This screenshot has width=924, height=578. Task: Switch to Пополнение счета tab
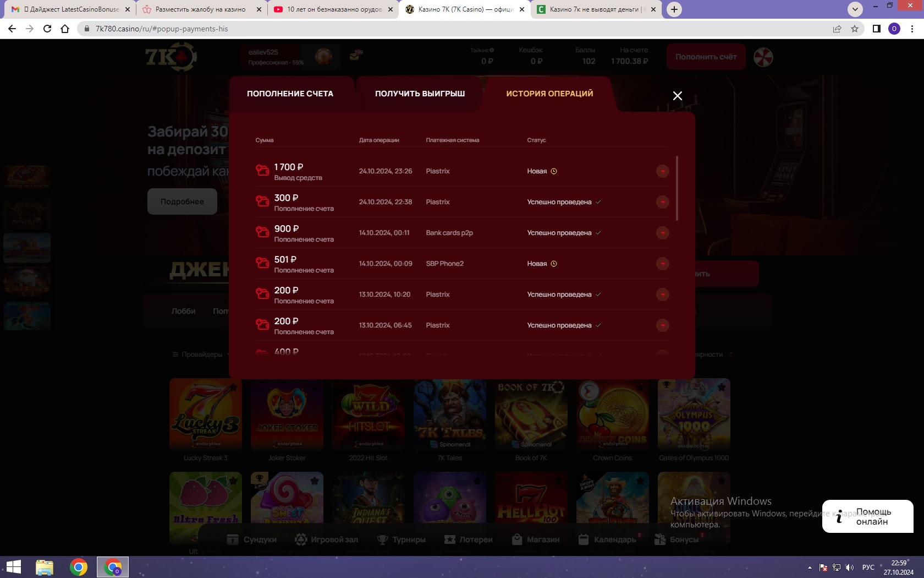coord(290,94)
